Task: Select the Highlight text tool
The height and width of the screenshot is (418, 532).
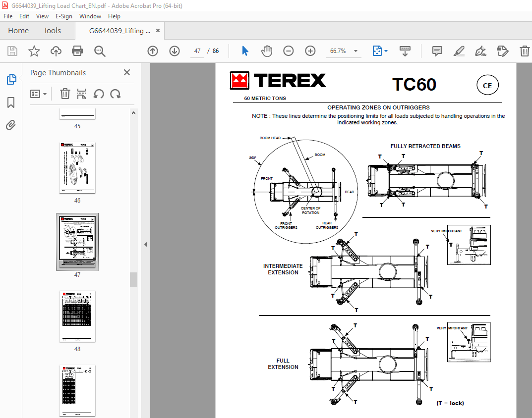Action: click(459, 51)
